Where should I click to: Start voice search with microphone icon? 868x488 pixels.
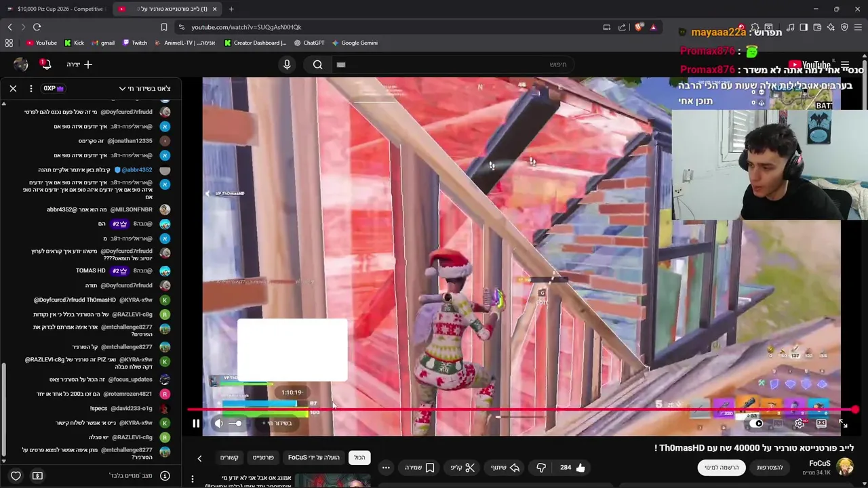287,64
